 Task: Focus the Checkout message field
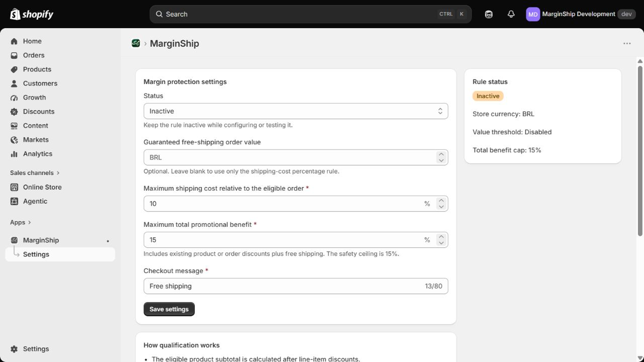(x=296, y=286)
